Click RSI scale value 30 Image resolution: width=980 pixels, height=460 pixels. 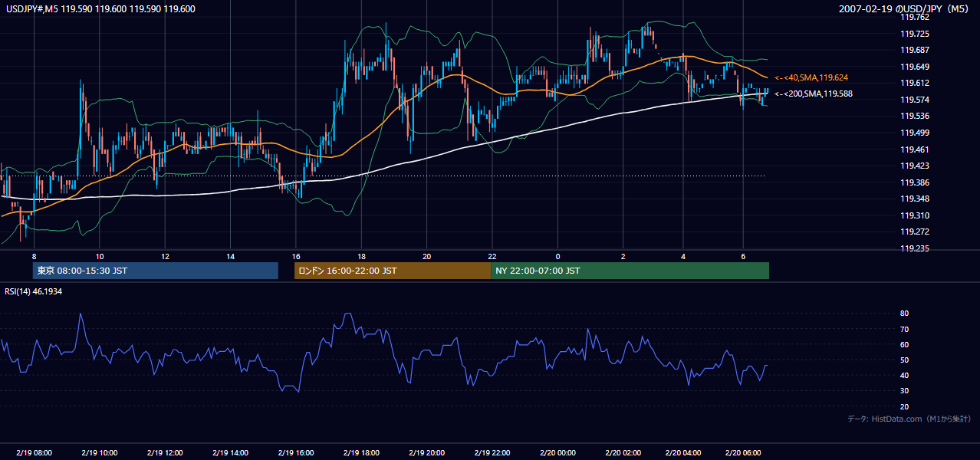pos(905,391)
